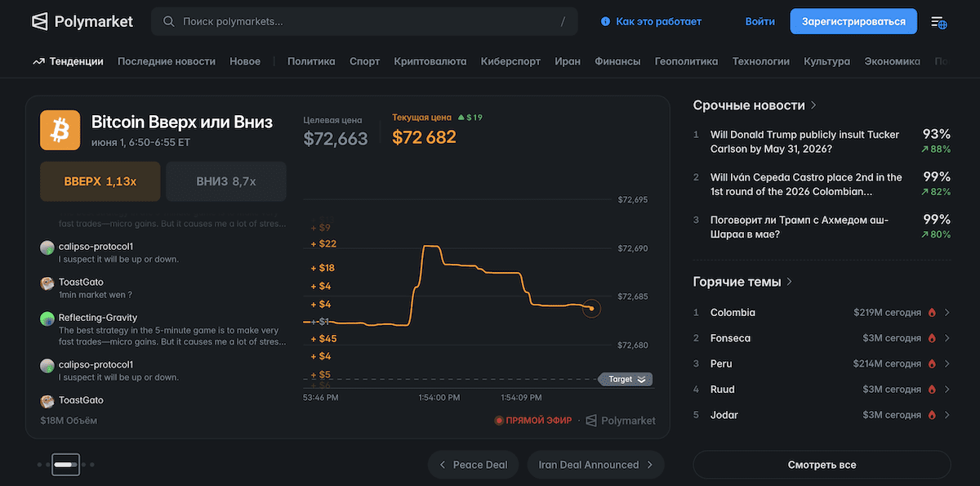Open the Технологии category
980x486 pixels.
pyautogui.click(x=761, y=61)
